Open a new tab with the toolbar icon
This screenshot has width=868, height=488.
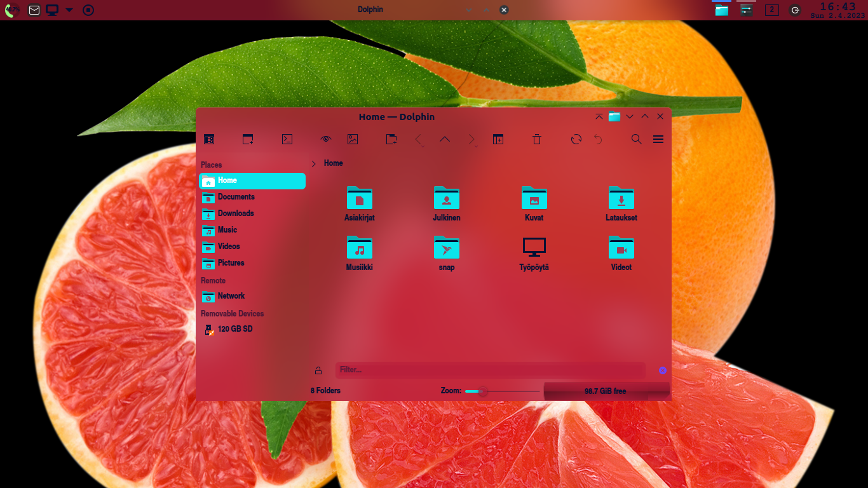pos(248,139)
